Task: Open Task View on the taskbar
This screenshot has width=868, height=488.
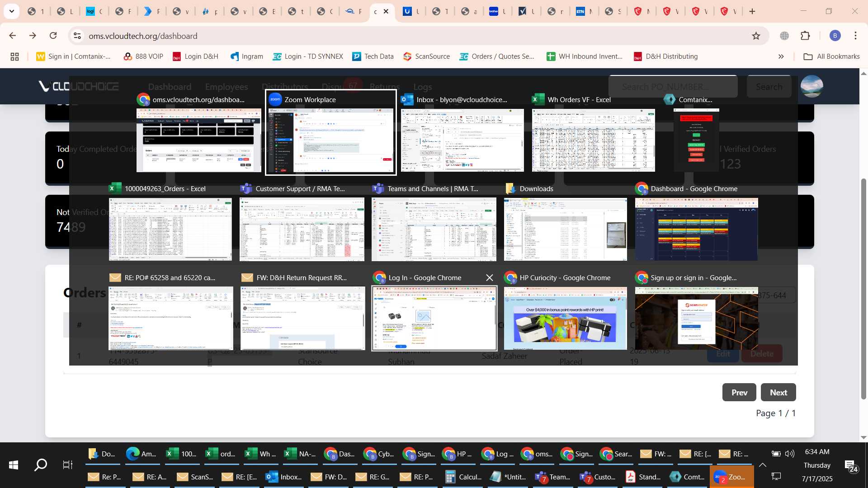Action: pos(67,465)
